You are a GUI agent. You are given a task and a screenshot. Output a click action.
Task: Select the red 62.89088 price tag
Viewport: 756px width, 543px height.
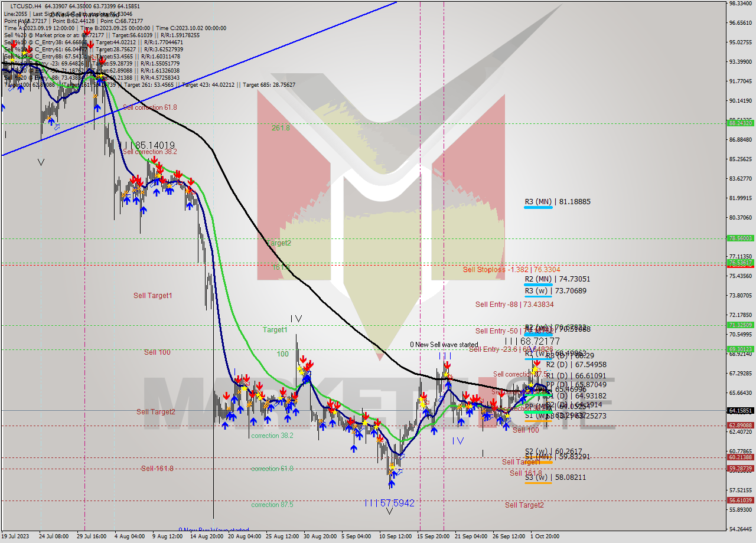coord(740,425)
